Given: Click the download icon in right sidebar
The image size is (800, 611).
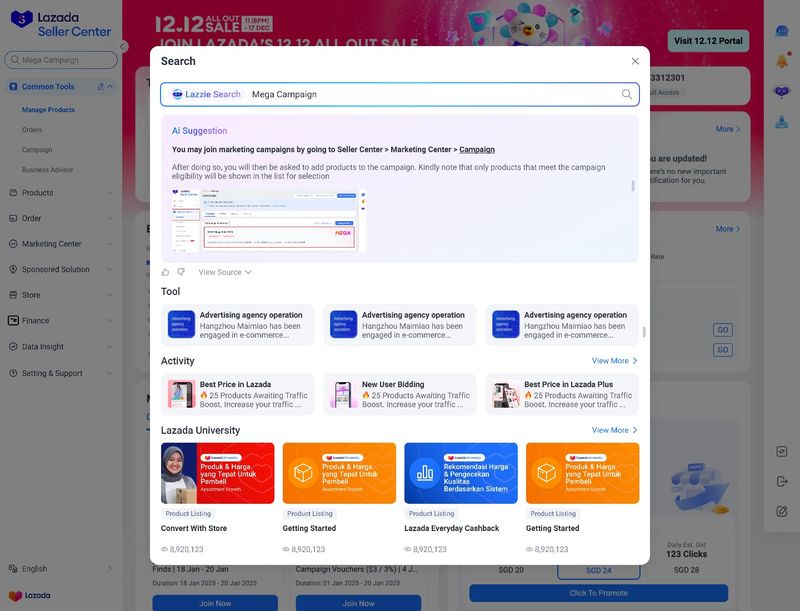Looking at the screenshot, I should 782,122.
